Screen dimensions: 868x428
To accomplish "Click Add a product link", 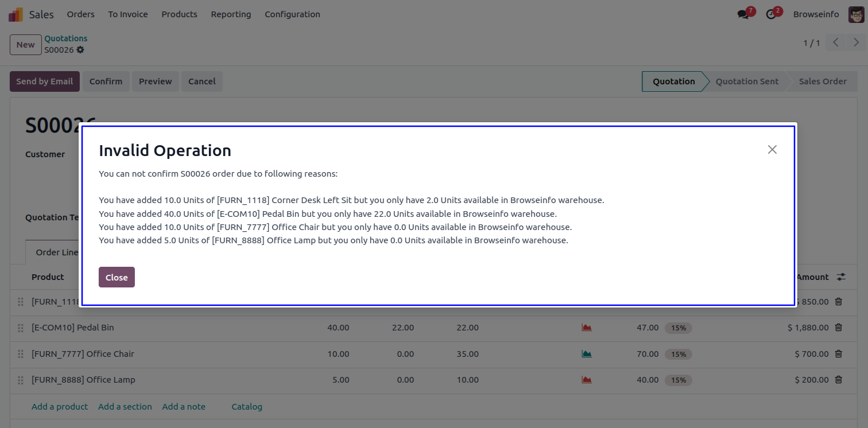I will pyautogui.click(x=60, y=407).
